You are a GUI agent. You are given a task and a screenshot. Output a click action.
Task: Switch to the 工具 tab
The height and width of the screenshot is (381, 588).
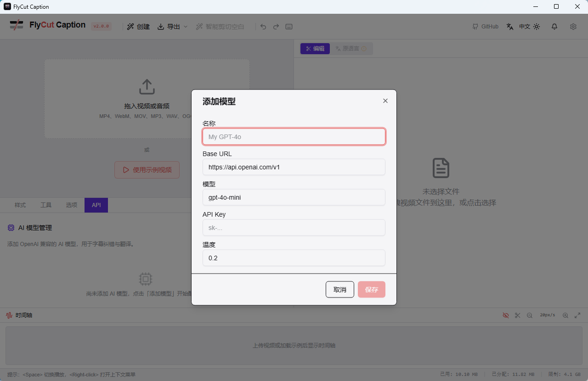point(46,205)
